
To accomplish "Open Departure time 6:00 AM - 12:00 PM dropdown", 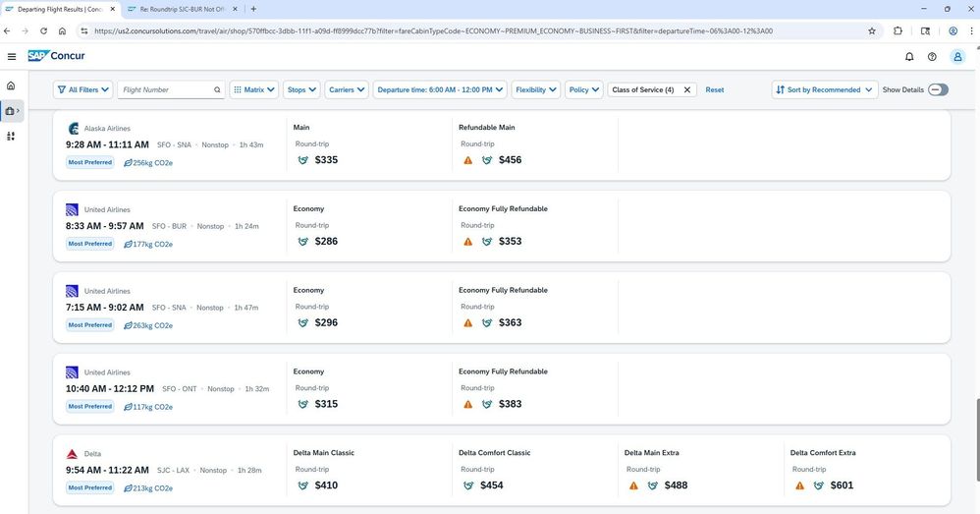I will (440, 90).
